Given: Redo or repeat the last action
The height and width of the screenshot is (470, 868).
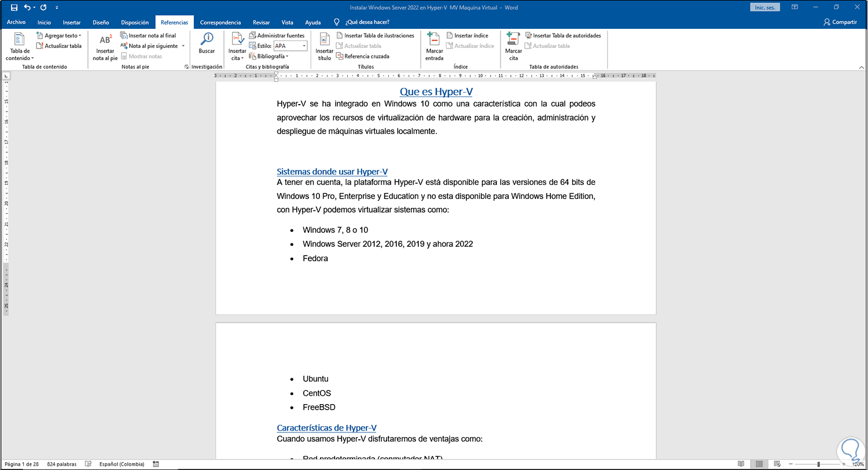Looking at the screenshot, I should (x=43, y=8).
